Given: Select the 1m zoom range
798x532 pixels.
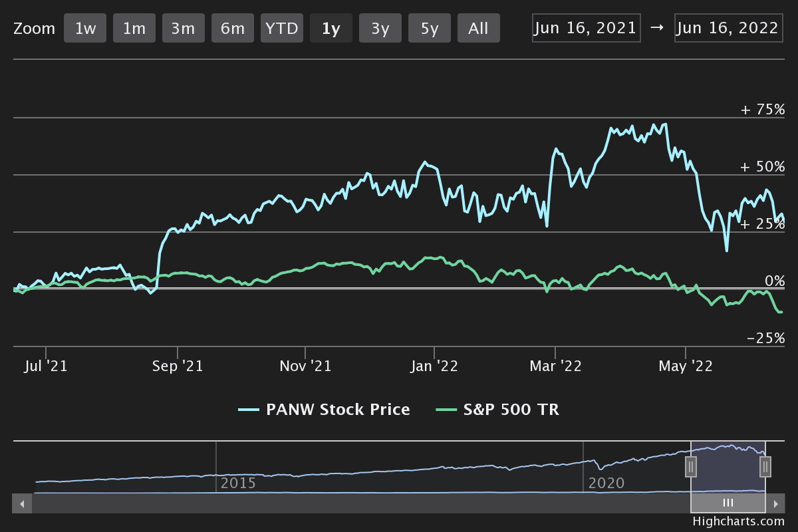Looking at the screenshot, I should coord(134,29).
